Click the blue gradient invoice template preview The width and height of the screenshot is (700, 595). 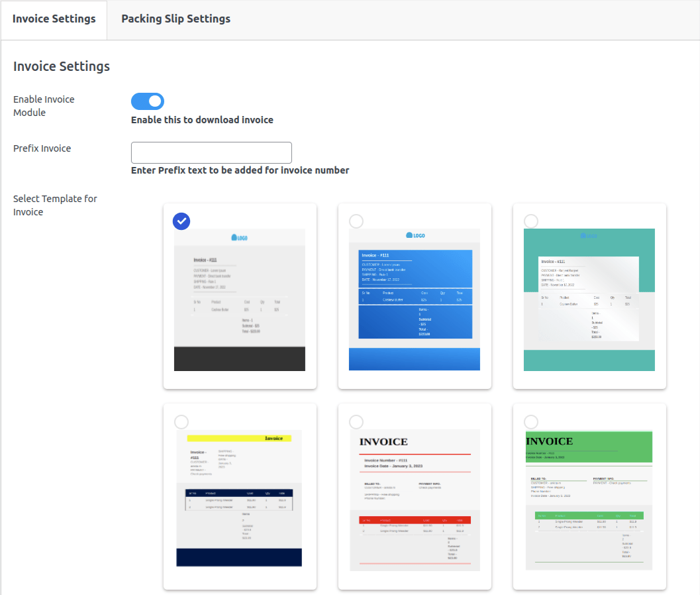click(415, 299)
